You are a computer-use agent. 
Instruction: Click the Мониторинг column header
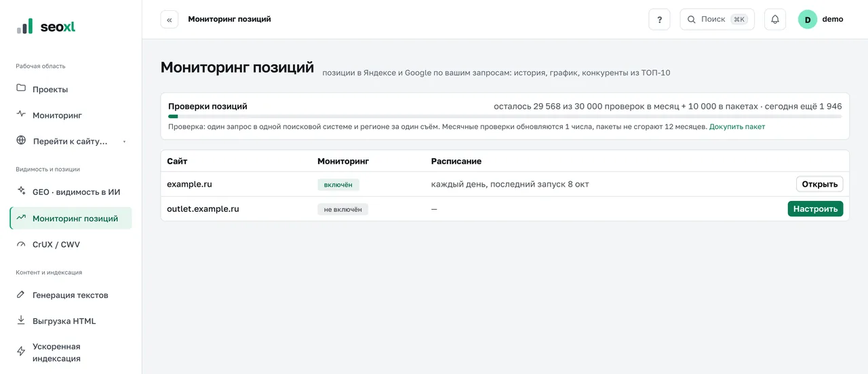tap(343, 161)
